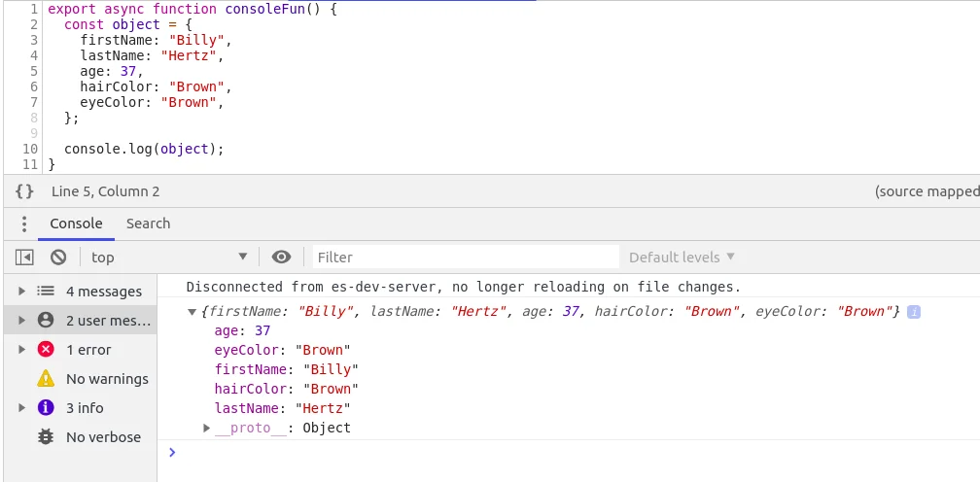Click the pretty print curly braces icon
The height and width of the screenshot is (482, 980).
click(24, 191)
